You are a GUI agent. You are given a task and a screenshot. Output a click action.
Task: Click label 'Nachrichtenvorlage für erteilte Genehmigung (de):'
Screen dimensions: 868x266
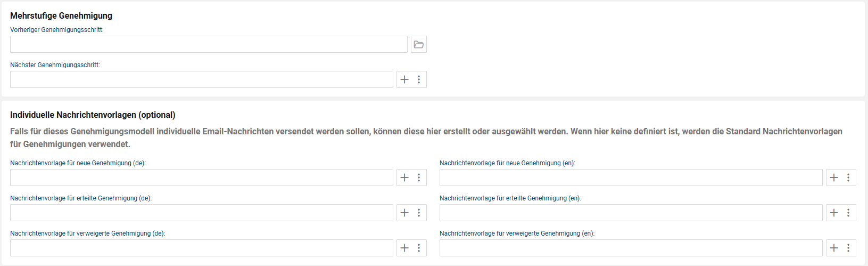point(81,198)
